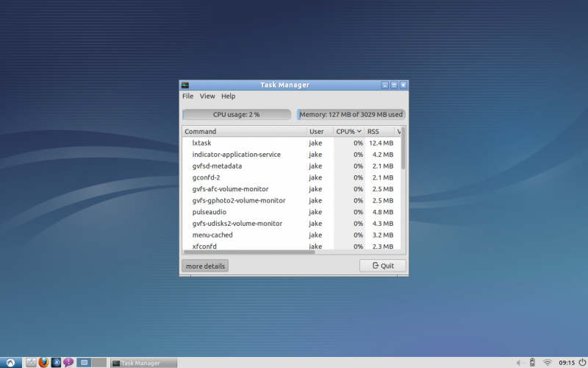Sort by the User column header
Viewport: 588px width, 368px height.
click(320, 132)
